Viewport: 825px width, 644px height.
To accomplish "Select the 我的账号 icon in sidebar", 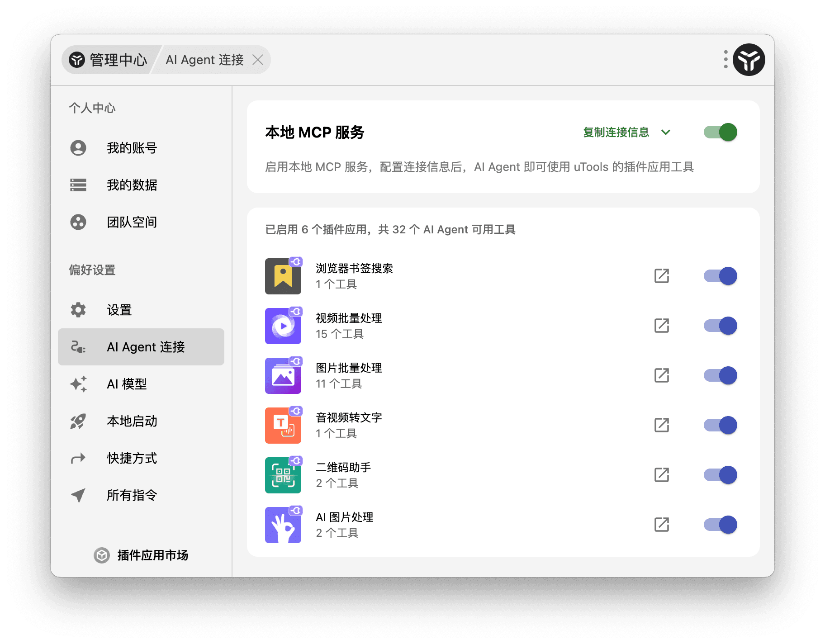I will point(78,148).
